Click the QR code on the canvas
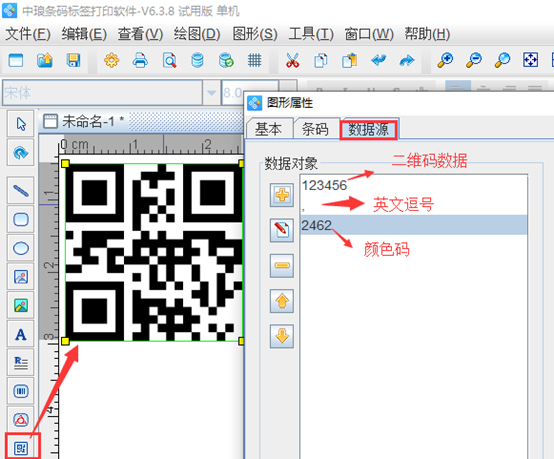554x459 pixels. coord(154,252)
